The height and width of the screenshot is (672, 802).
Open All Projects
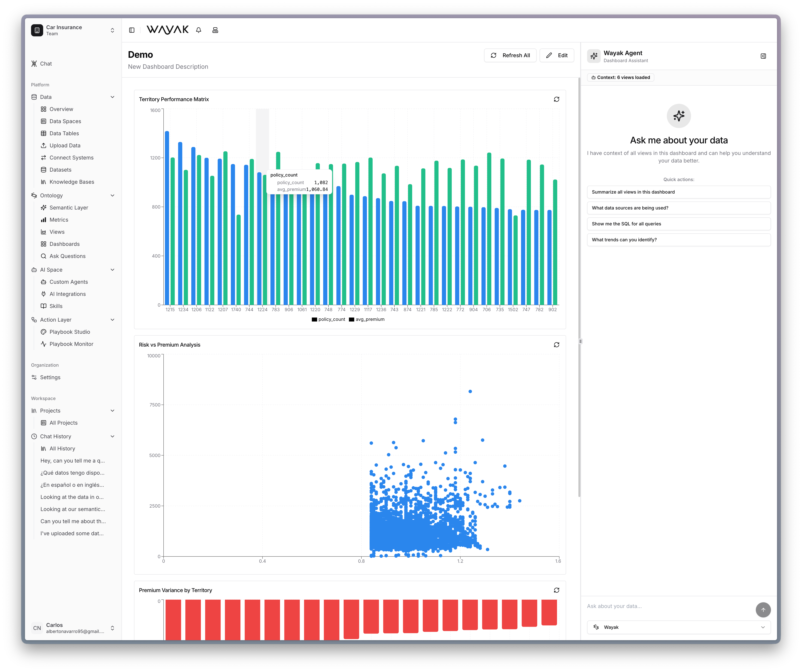coord(63,423)
